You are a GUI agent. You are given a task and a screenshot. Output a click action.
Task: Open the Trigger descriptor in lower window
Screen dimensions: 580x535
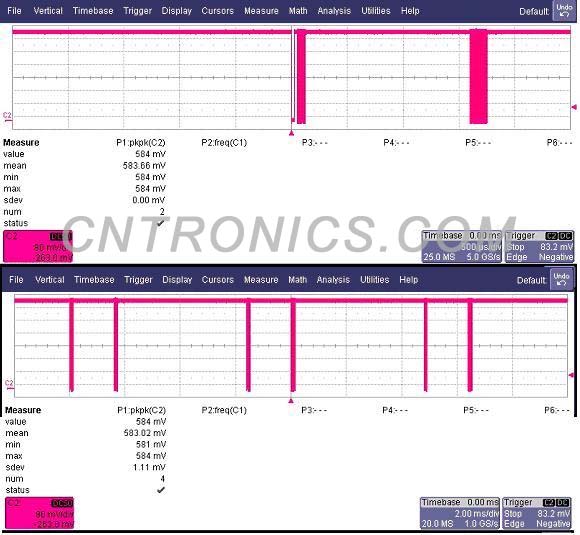coord(537,513)
